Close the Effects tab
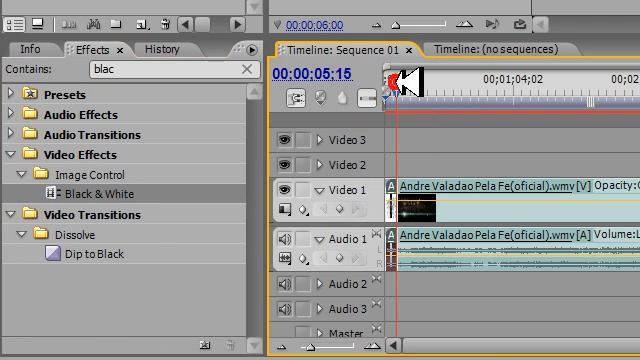 tap(120, 51)
